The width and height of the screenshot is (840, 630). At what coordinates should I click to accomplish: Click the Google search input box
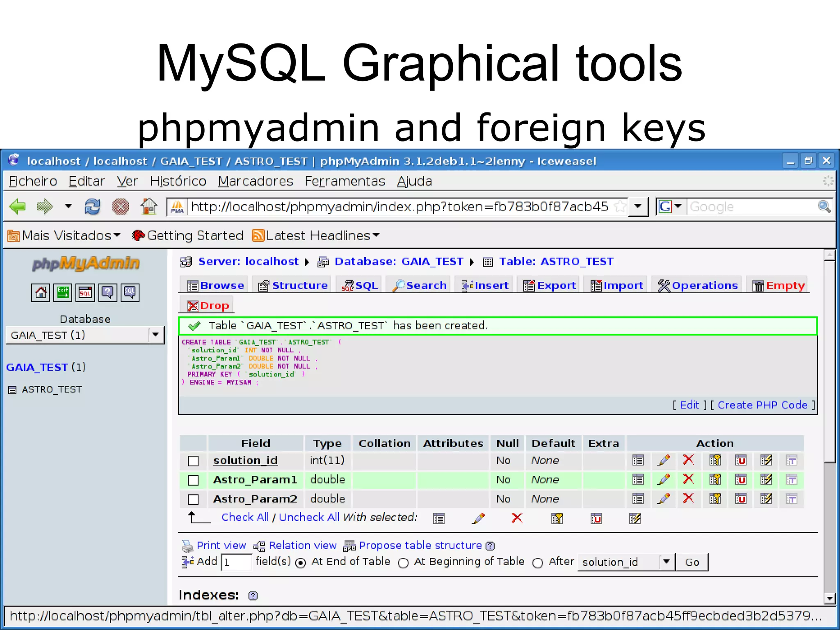point(751,206)
